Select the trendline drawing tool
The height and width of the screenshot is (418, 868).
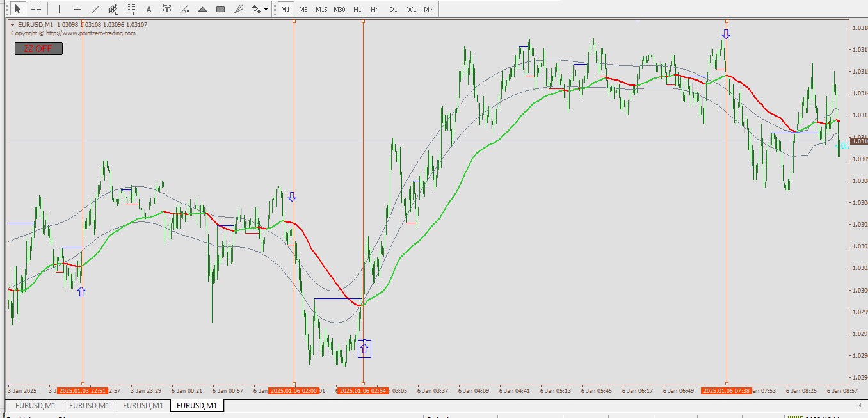pyautogui.click(x=95, y=9)
